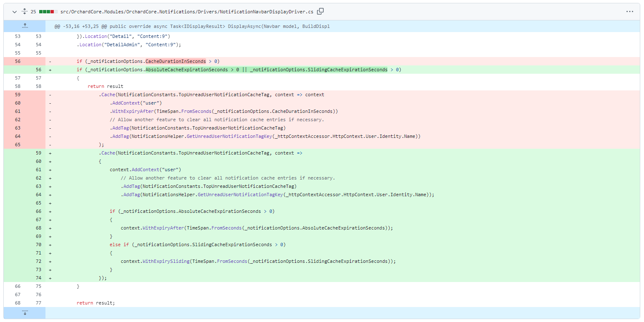Copy the file path to clipboard
This screenshot has height=322, width=644.
point(320,11)
